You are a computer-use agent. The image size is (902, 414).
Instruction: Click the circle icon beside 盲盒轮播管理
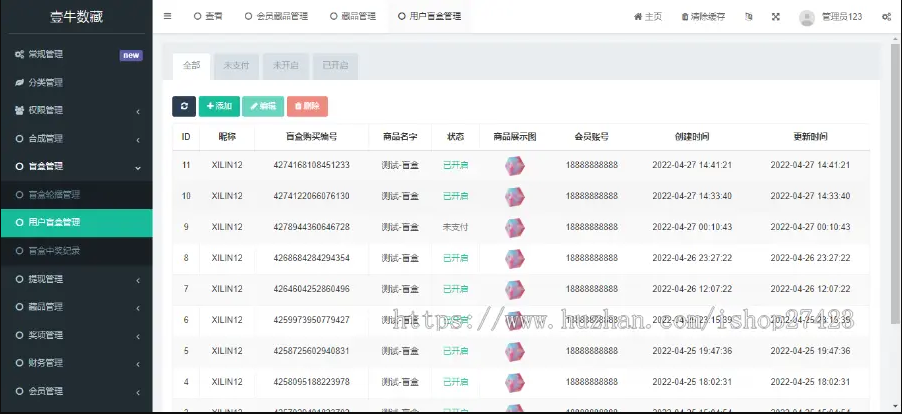pyautogui.click(x=20, y=195)
